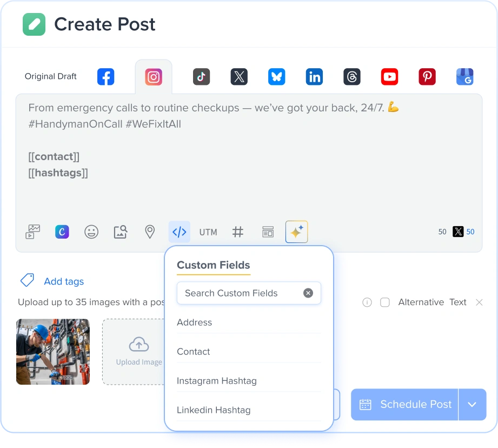Open the emoji picker
Screen dimensions: 498x448
coord(91,232)
